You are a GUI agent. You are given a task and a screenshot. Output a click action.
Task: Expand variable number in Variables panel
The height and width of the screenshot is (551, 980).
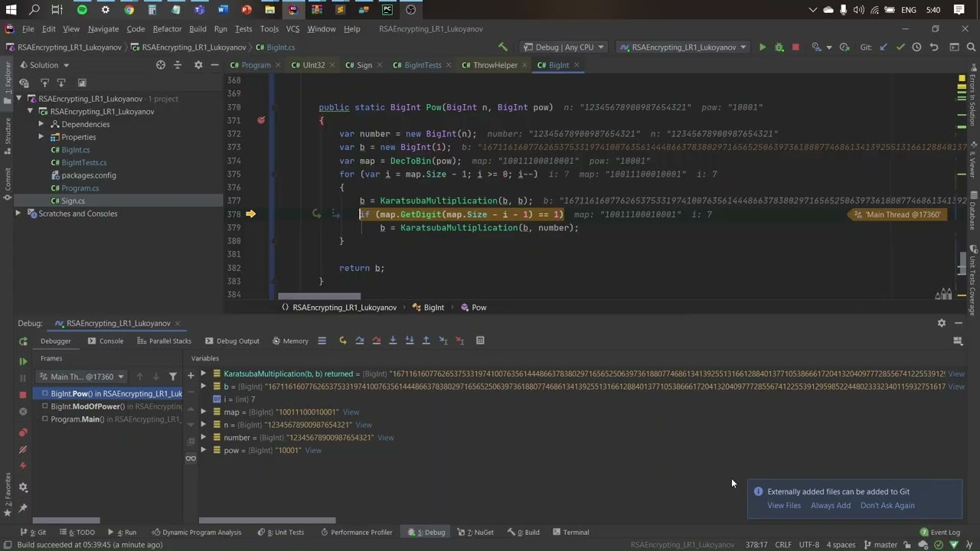tap(204, 438)
